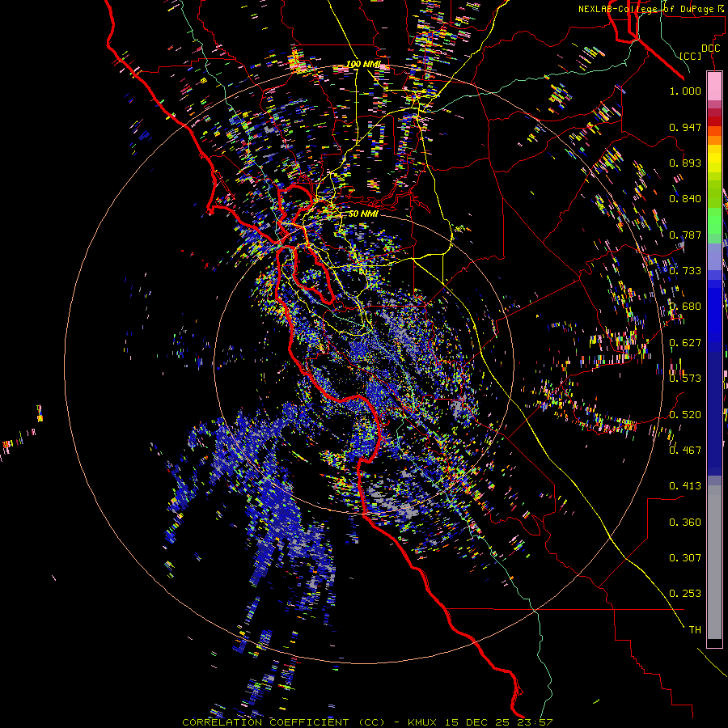Click the [CC] legend heading
This screenshot has height=728, width=728.
[690, 56]
